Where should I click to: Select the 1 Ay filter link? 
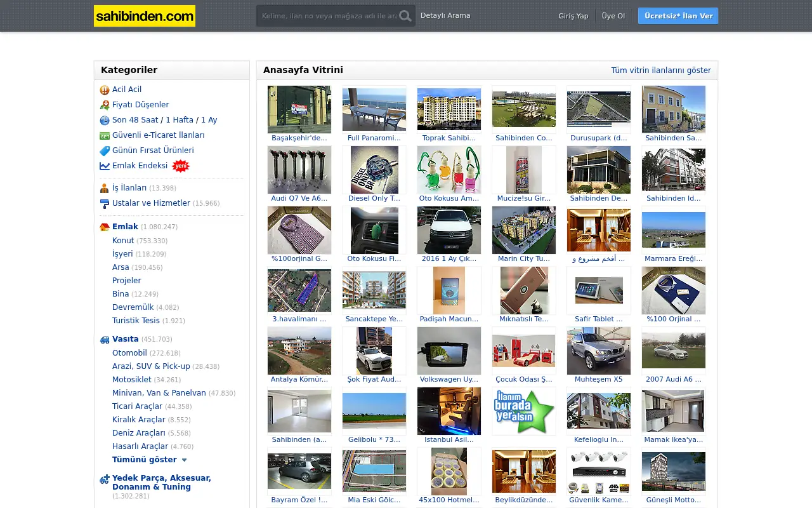tap(209, 120)
